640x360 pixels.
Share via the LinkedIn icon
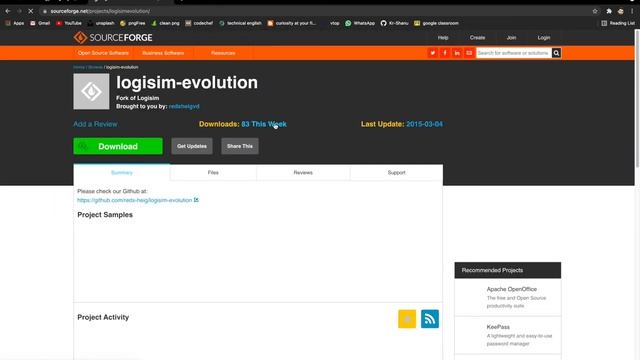click(x=457, y=53)
